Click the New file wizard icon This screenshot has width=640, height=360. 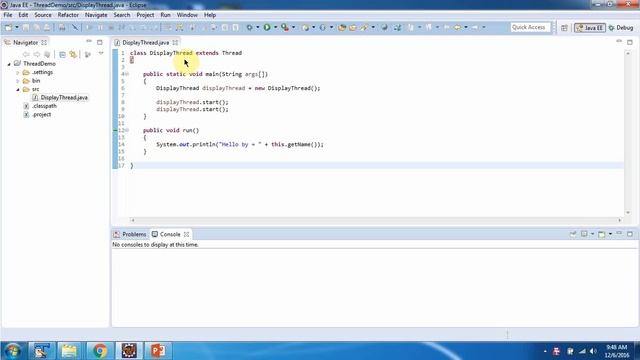[x=8, y=27]
